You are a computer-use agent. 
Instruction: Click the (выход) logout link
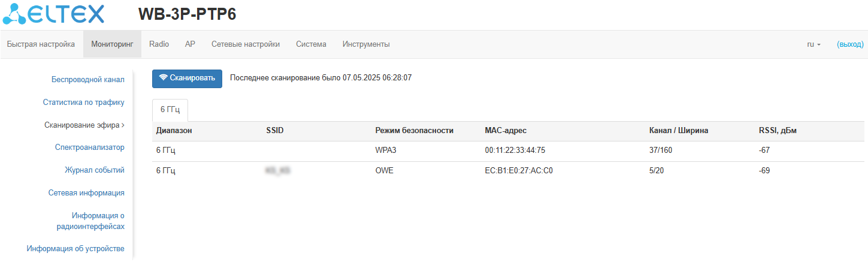[850, 44]
